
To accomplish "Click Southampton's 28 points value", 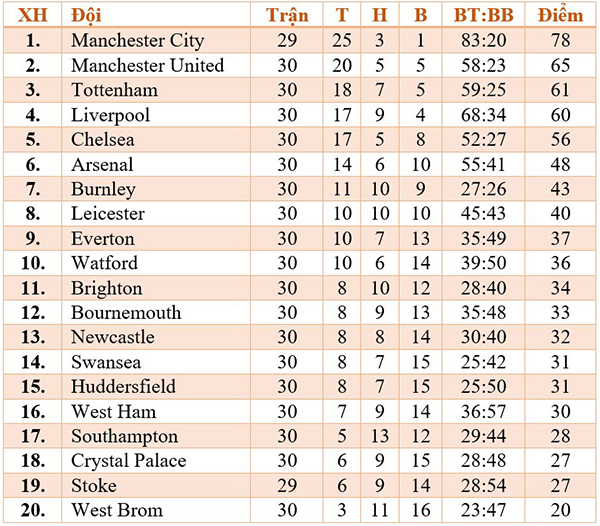I will [560, 436].
